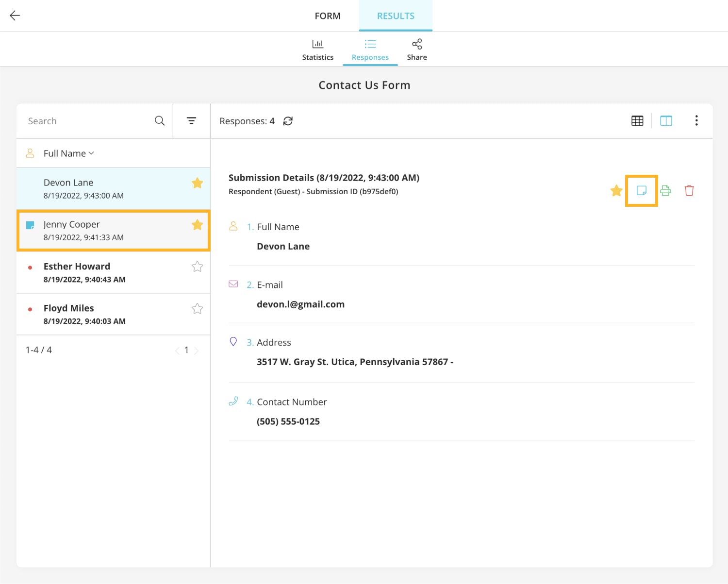Open the notes icon for Devon Lane's submission

pos(641,190)
